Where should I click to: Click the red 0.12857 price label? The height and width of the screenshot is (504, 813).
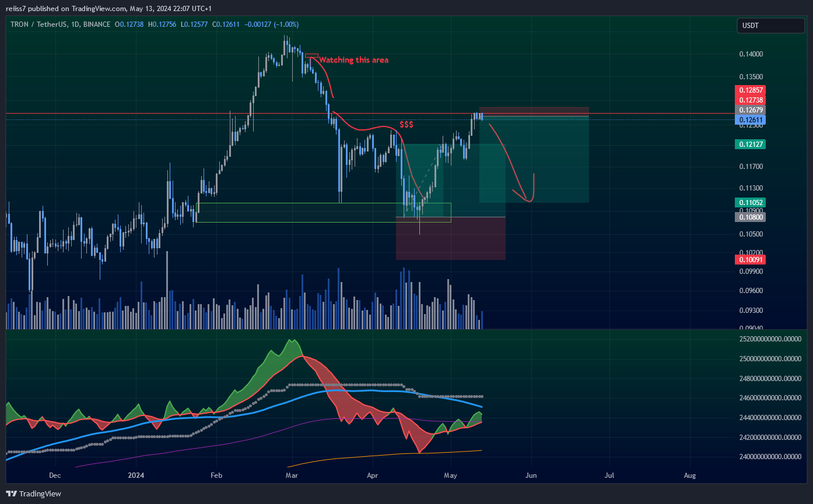pos(751,90)
